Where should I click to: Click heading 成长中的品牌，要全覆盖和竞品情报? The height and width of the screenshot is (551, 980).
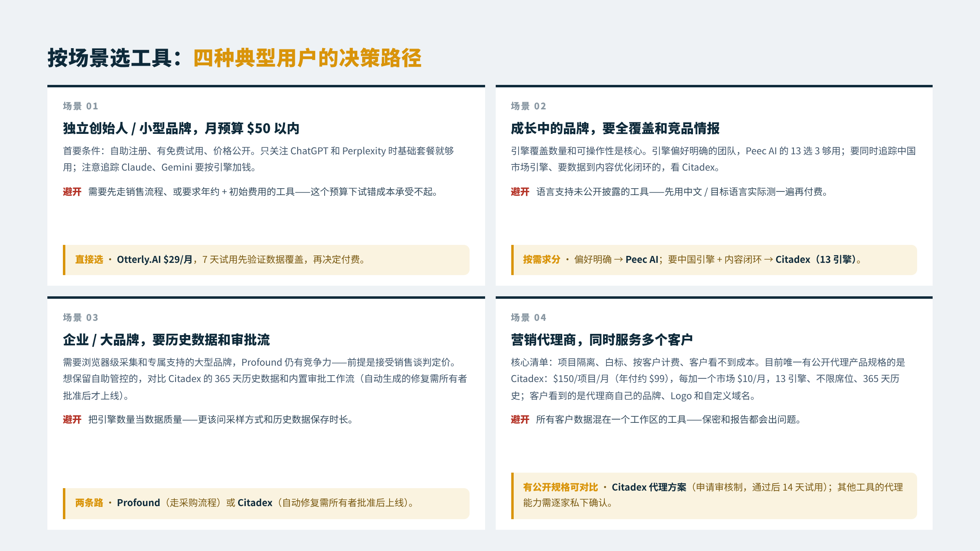(x=615, y=129)
